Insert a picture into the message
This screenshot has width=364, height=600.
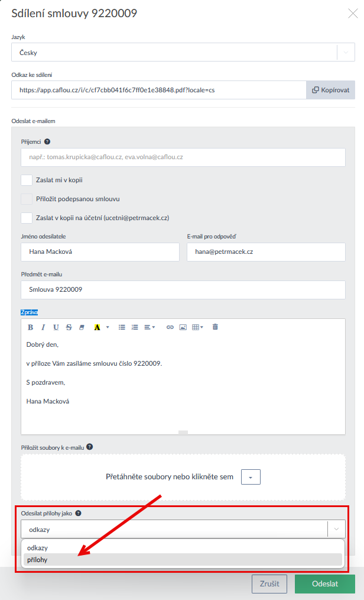point(183,327)
